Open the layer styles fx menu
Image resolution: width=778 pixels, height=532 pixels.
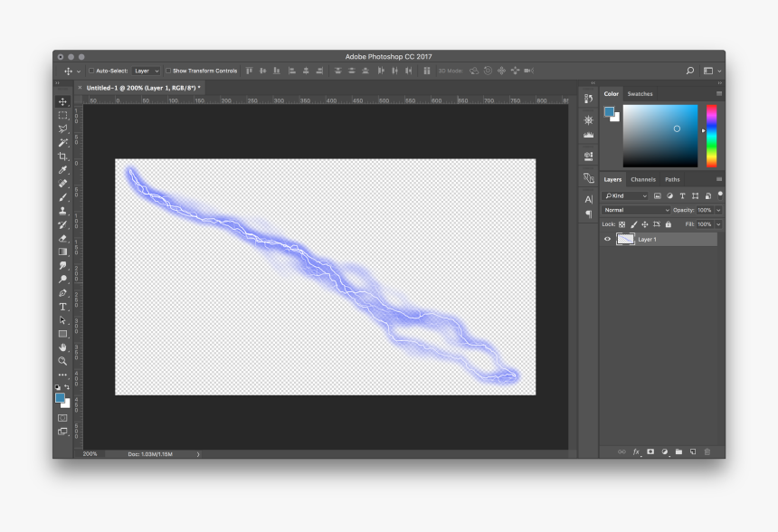pyautogui.click(x=636, y=451)
